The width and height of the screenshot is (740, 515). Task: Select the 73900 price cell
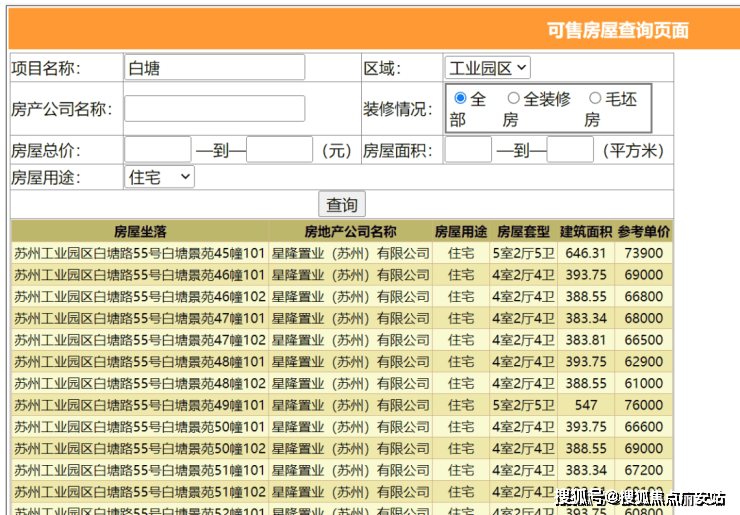tap(643, 253)
